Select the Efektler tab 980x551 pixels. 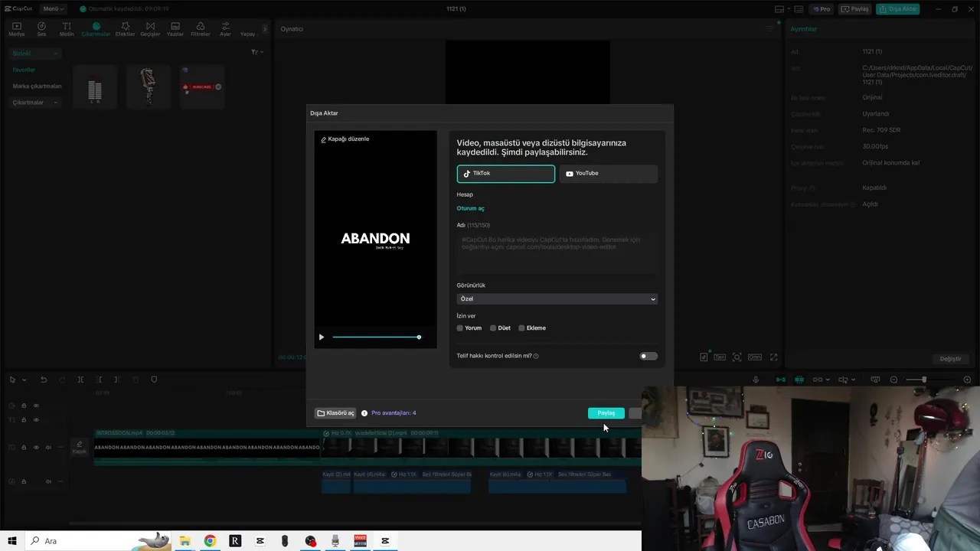(x=125, y=29)
